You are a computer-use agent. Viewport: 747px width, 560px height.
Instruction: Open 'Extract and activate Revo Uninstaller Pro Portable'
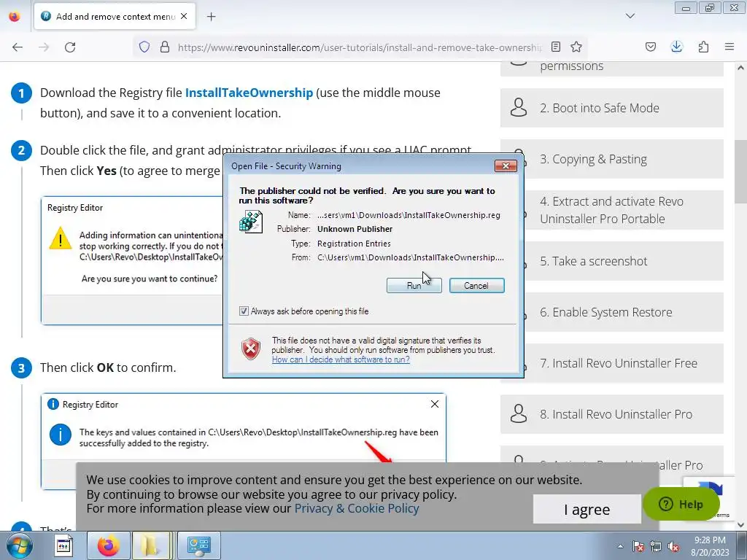(612, 210)
